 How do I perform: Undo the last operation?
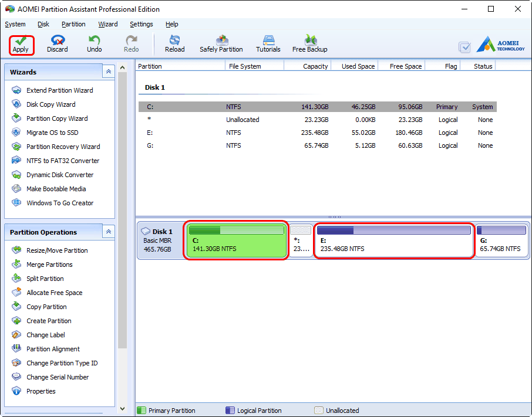click(x=94, y=45)
